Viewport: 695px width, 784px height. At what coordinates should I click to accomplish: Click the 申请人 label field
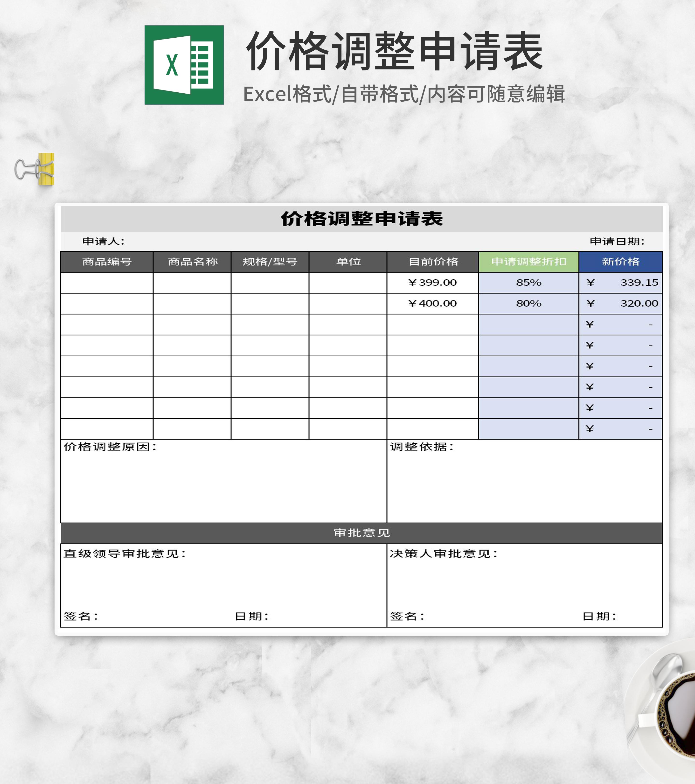[x=104, y=242]
